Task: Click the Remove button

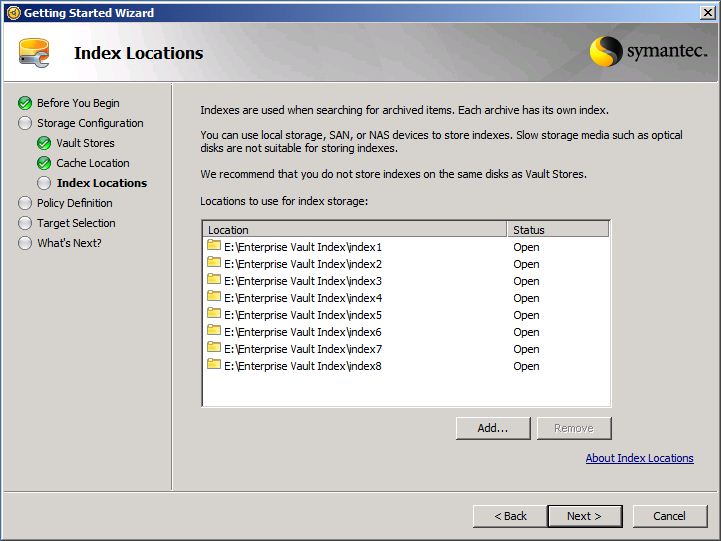Action: [x=574, y=428]
